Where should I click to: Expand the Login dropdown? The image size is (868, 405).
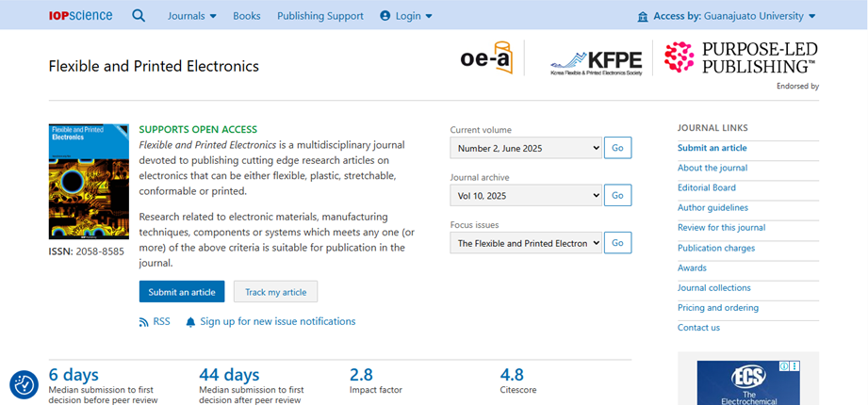pos(406,16)
